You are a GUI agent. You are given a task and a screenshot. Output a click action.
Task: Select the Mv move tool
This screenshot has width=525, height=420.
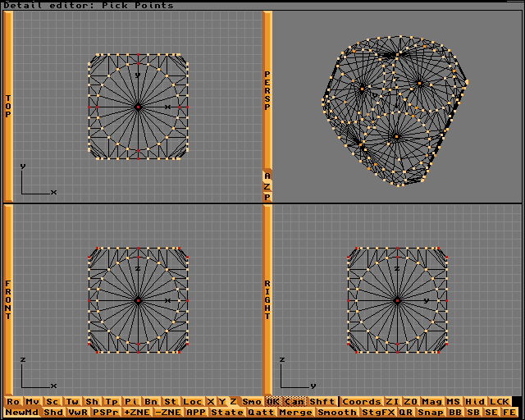click(33, 401)
